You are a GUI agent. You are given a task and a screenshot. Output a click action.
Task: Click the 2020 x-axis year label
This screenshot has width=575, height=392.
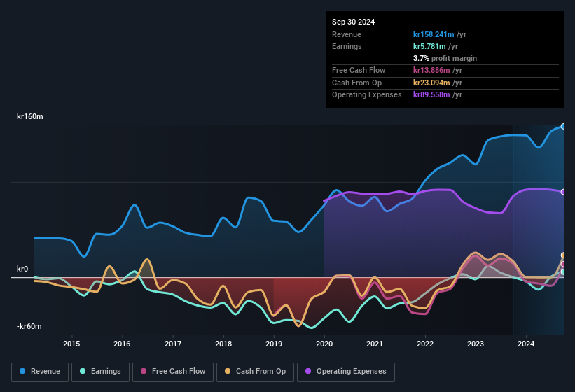click(x=324, y=344)
